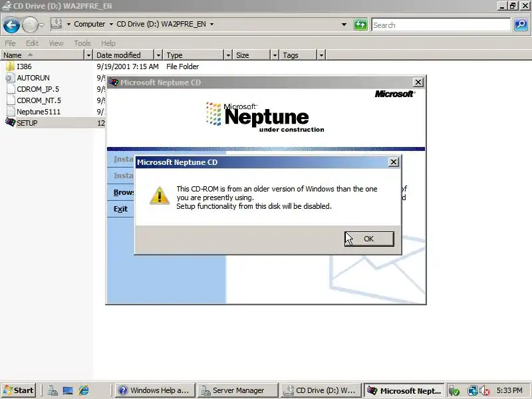The width and height of the screenshot is (532, 399).
Task: Sort by Size column header
Action: (x=252, y=55)
